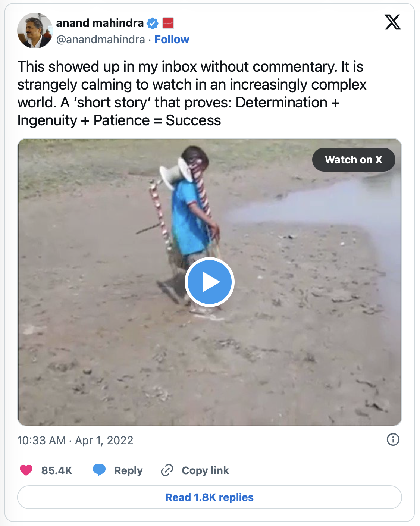Open the tweet info circle icon
The width and height of the screenshot is (420, 526).
click(393, 439)
